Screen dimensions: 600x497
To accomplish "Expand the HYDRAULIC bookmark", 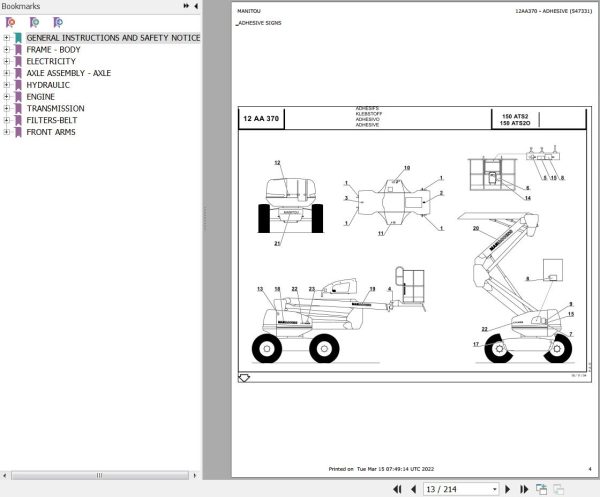I will coord(6,85).
